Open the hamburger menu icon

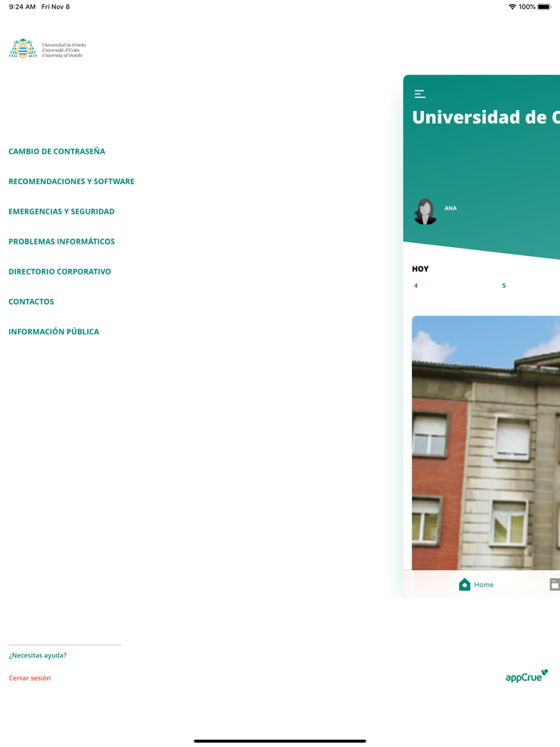[420, 94]
